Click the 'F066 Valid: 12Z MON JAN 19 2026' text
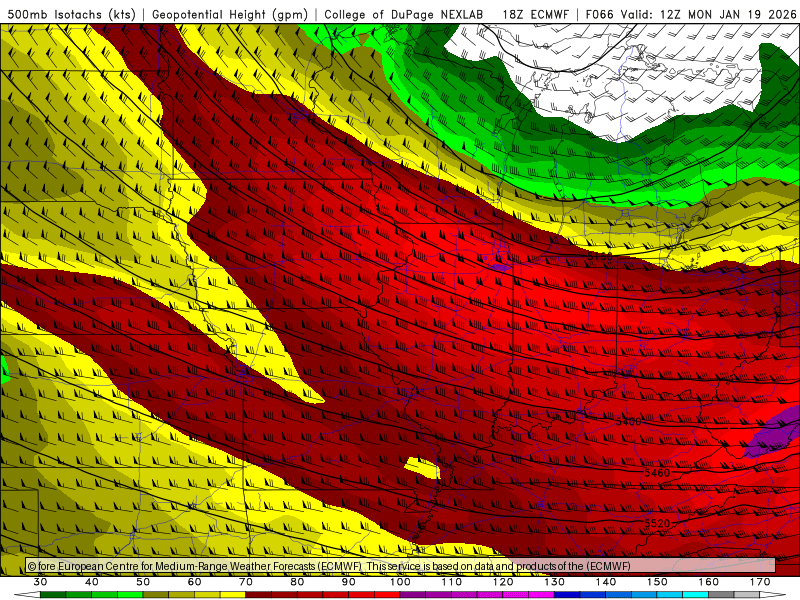This screenshot has height=600, width=800. click(x=691, y=14)
